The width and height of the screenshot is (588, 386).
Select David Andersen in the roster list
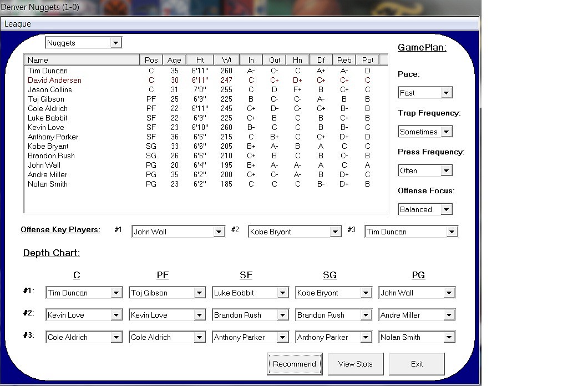206,80
